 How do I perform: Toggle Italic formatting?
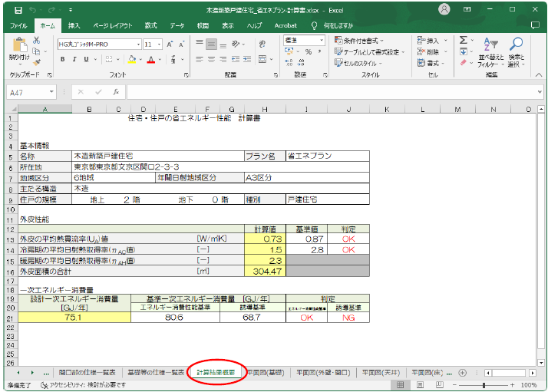(x=74, y=59)
